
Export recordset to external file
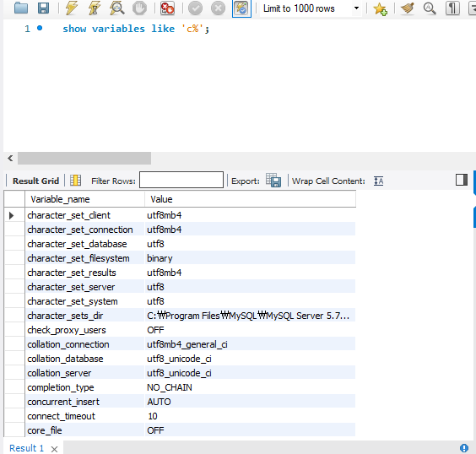point(273,181)
